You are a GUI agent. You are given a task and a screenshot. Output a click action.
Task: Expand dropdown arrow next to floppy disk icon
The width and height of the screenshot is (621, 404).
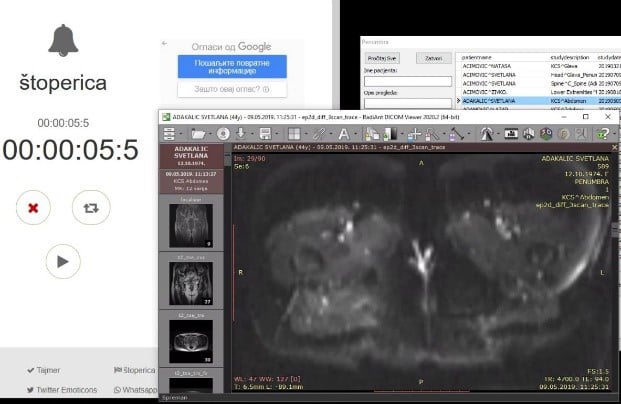pyautogui.click(x=276, y=134)
